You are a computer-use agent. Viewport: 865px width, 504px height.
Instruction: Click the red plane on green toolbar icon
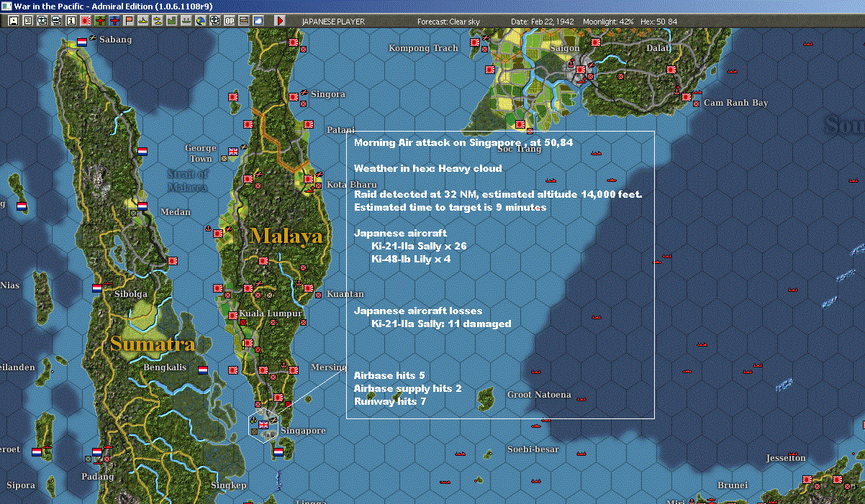100,21
